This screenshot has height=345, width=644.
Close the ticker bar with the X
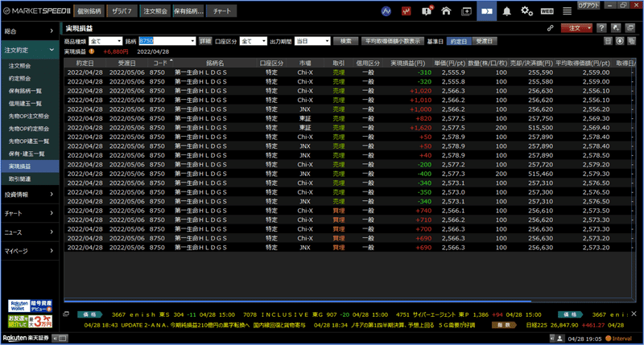[x=634, y=314]
